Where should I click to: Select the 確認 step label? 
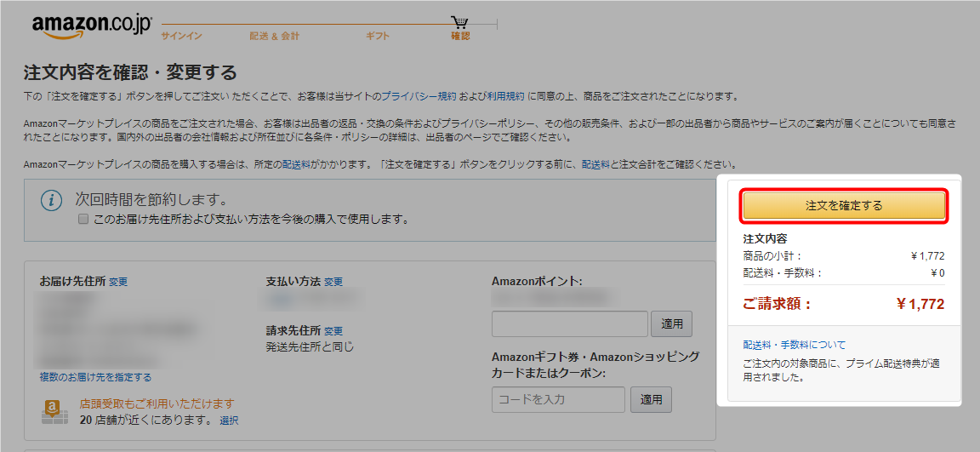pos(460,36)
